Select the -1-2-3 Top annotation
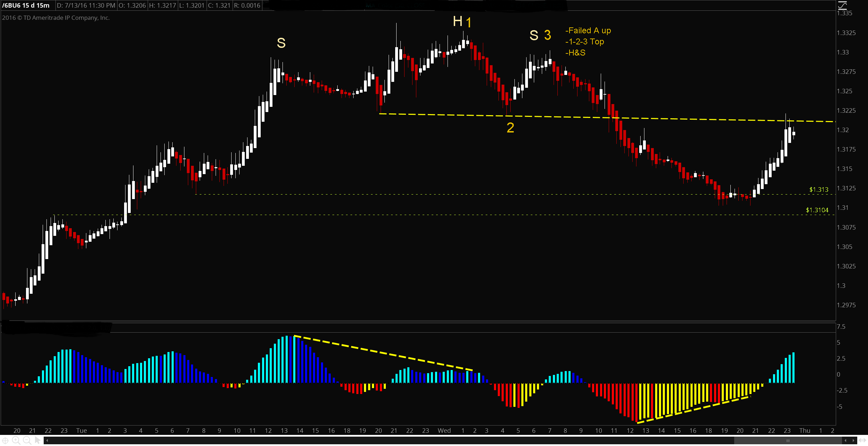Image resolution: width=868 pixels, height=446 pixels. pyautogui.click(x=585, y=42)
